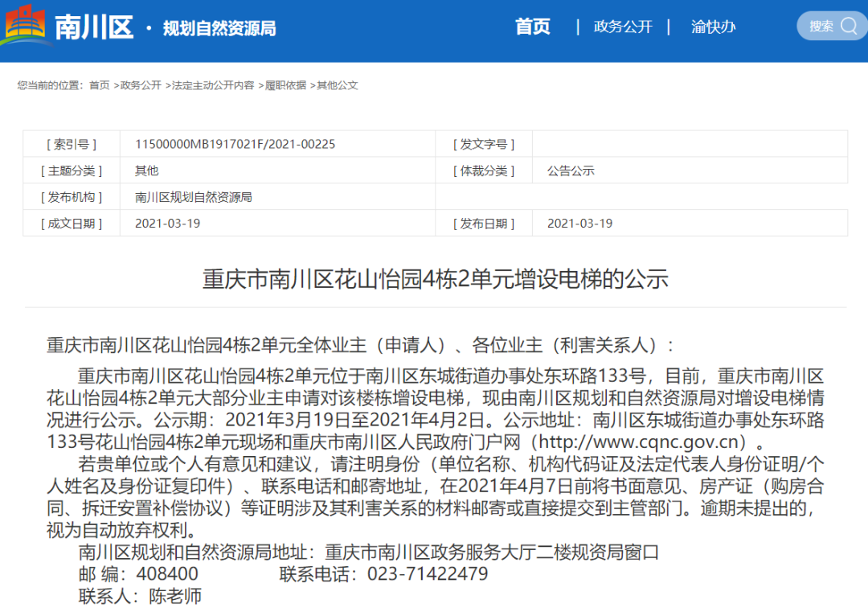The height and width of the screenshot is (608, 868).
Task: Click the 搜索 search field
Action: click(832, 26)
